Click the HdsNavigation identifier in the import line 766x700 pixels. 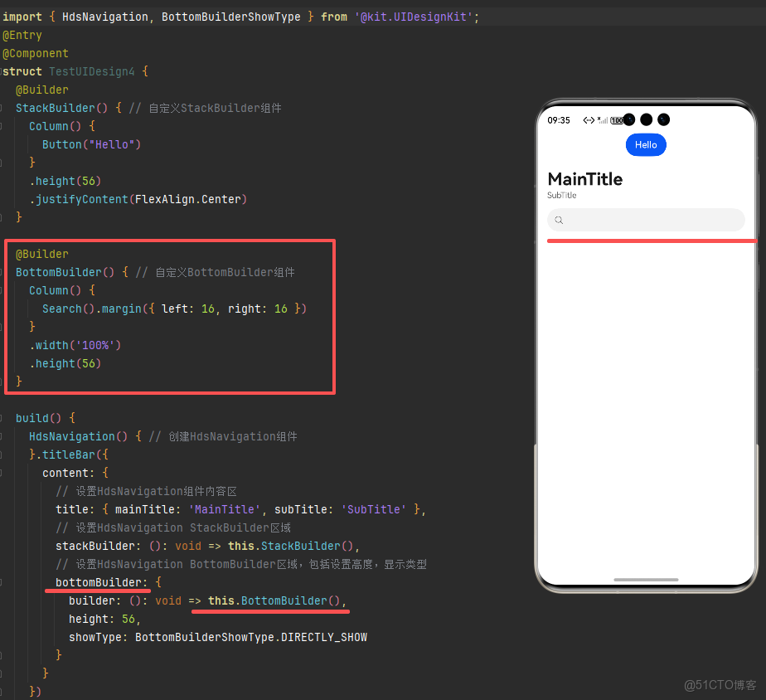pyautogui.click(x=105, y=17)
